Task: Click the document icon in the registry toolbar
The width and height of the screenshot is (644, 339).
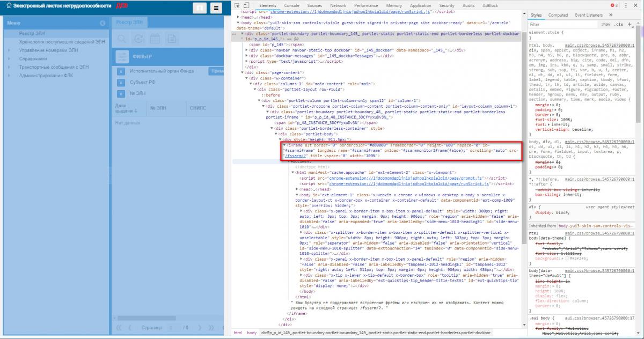Action: click(171, 39)
